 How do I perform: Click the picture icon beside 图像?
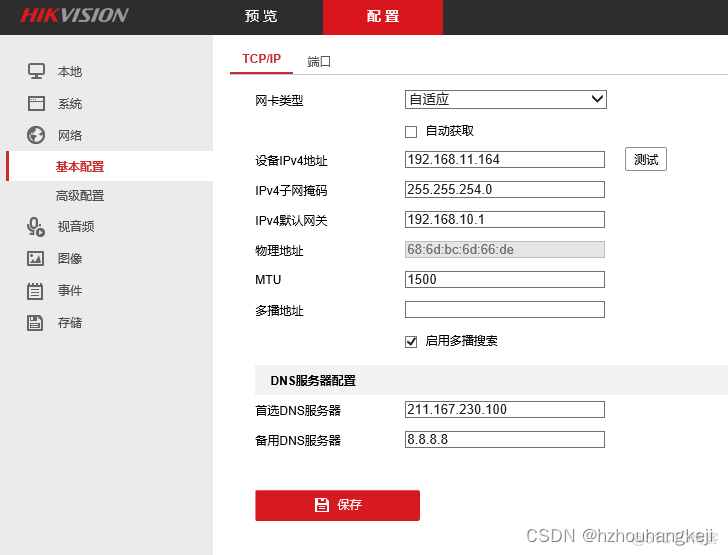click(x=36, y=258)
